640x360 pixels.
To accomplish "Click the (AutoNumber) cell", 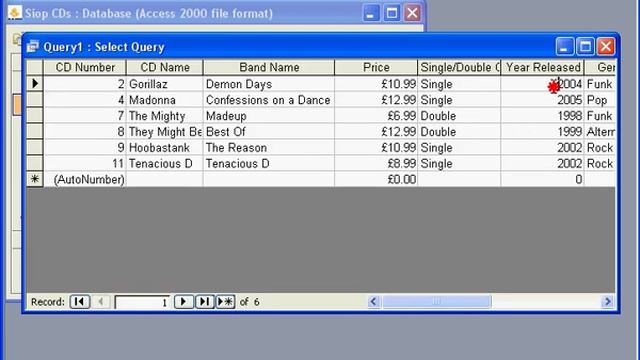I will click(x=85, y=180).
